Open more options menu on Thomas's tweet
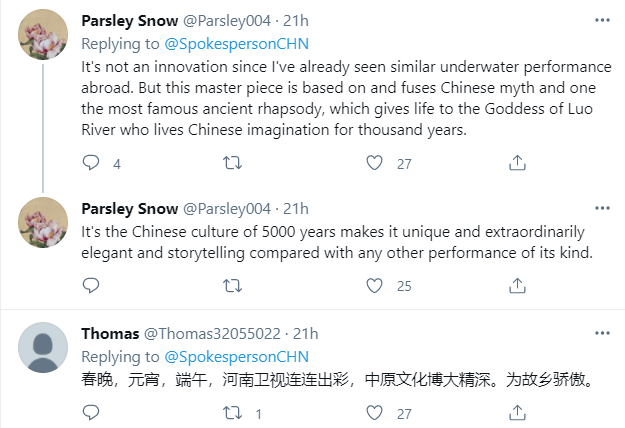The image size is (625, 428). coord(600,333)
